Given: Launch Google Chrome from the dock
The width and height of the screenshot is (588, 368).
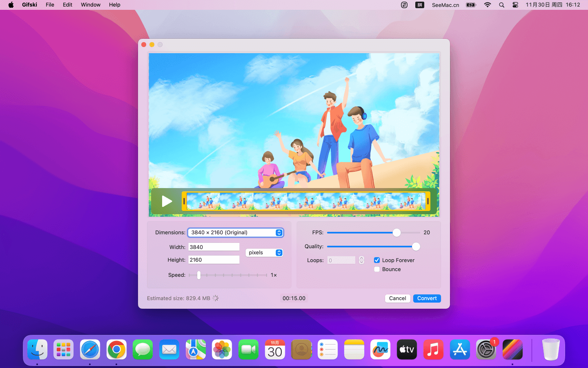Looking at the screenshot, I should click(116, 350).
